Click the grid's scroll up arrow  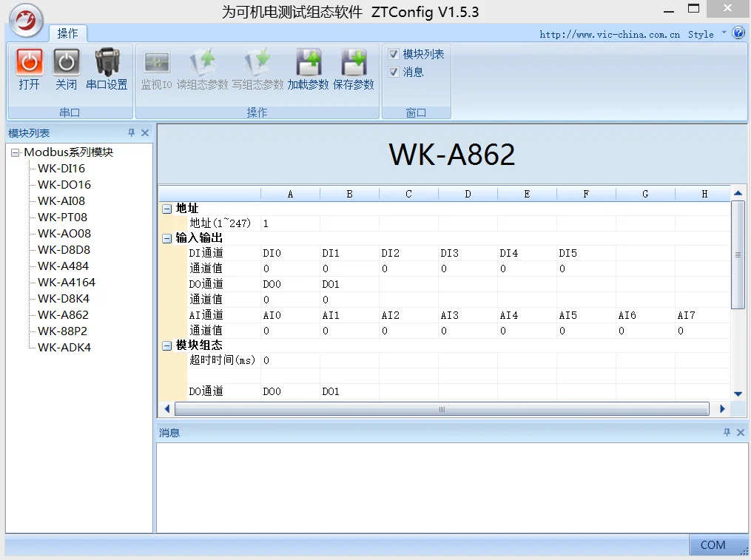pyautogui.click(x=738, y=193)
